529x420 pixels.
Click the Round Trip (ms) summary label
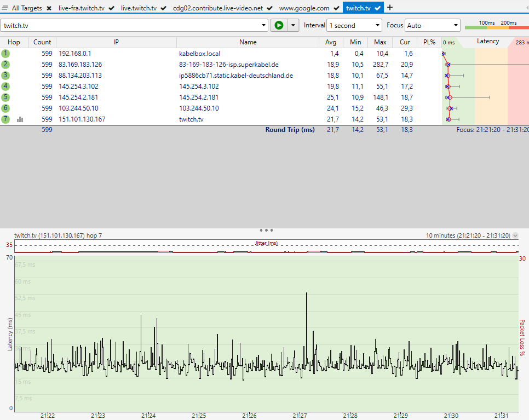coord(290,130)
